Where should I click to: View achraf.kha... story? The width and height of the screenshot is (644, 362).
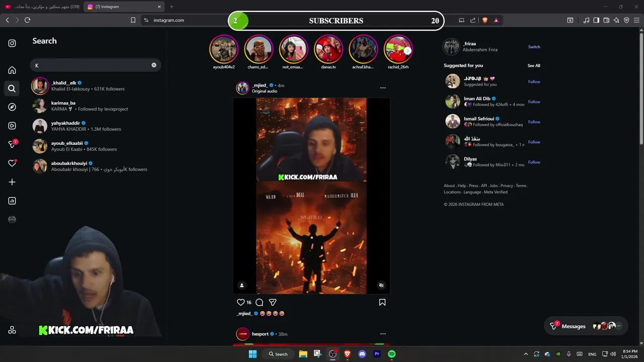tap(363, 49)
